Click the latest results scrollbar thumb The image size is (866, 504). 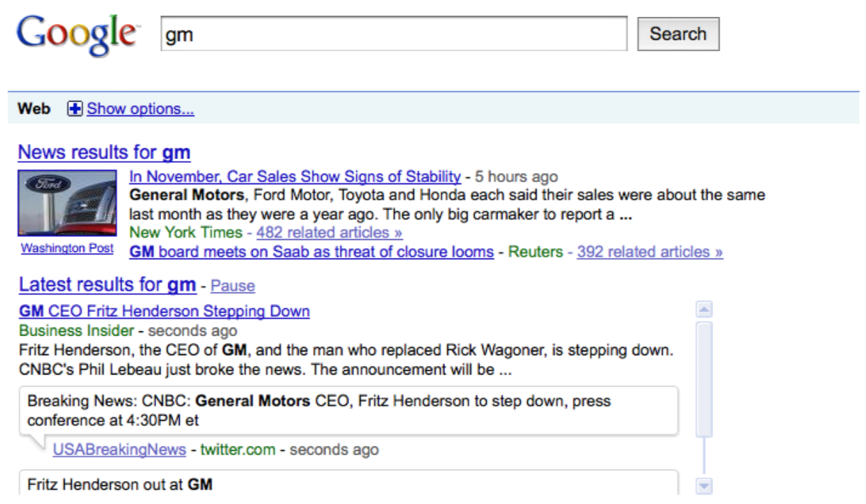tap(704, 379)
